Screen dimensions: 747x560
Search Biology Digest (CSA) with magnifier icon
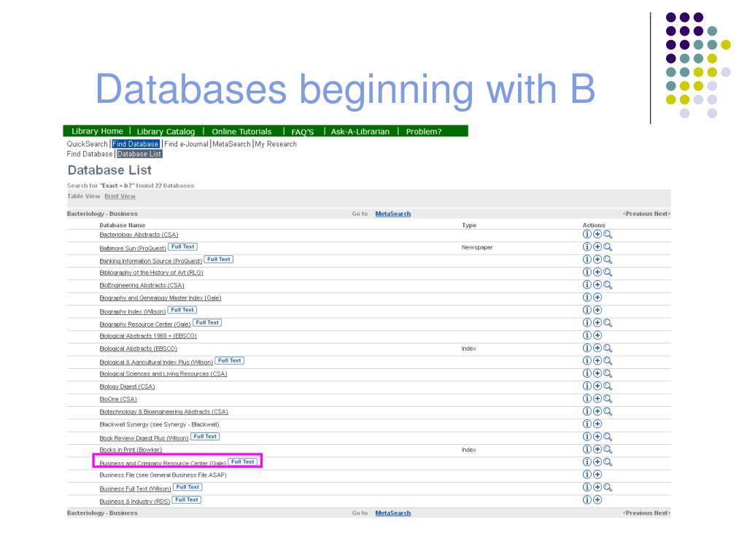tap(608, 386)
